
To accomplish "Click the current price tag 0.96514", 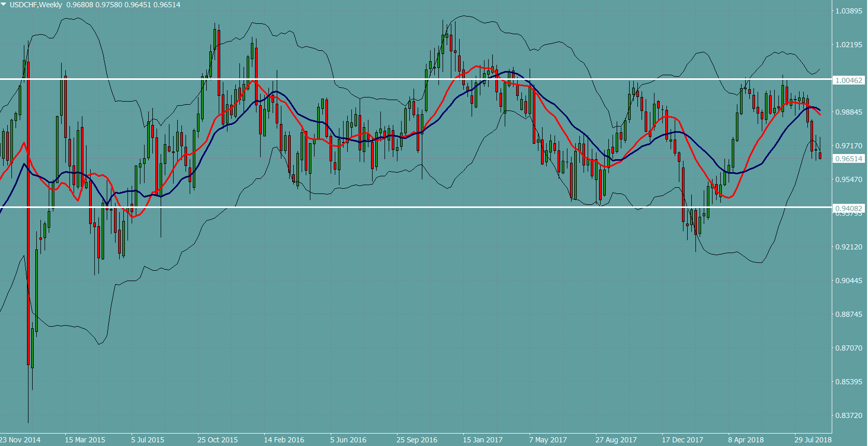I will pos(849,159).
